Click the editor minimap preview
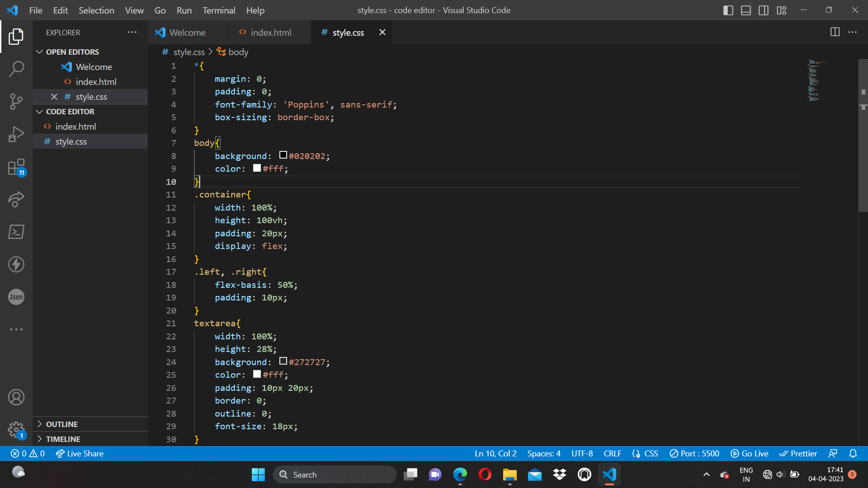This screenshot has width=868, height=488. point(817,80)
